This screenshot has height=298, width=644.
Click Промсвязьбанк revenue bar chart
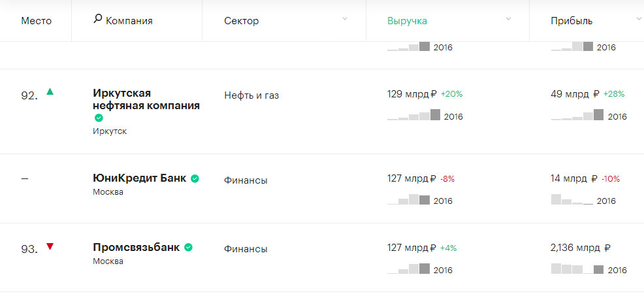[x=409, y=269]
